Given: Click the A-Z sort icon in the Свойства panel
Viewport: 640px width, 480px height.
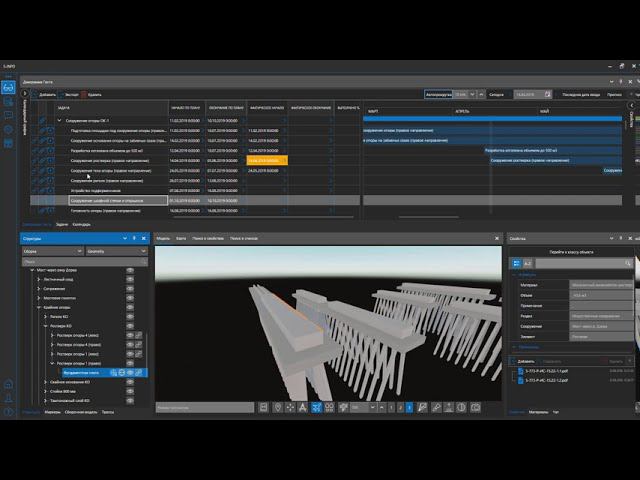Looking at the screenshot, I should coord(527,263).
